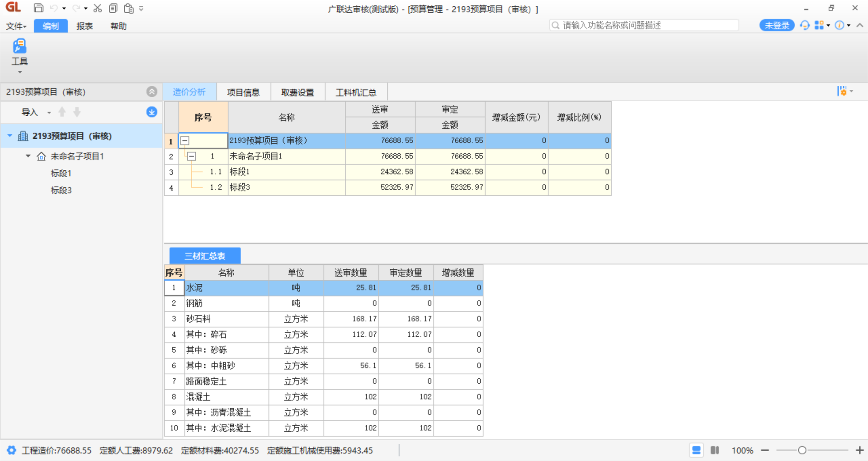Click the 未登录 login button
Image resolution: width=868 pixels, height=461 pixels.
coord(777,26)
